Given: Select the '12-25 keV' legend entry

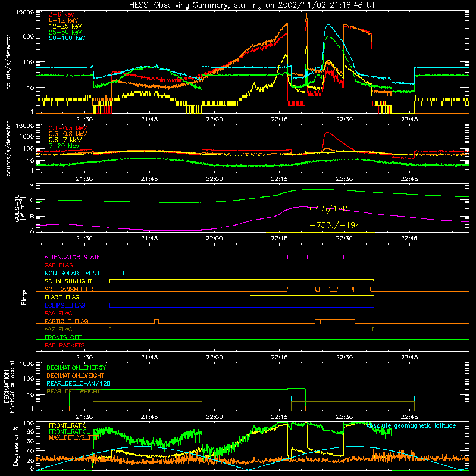Looking at the screenshot, I should click(x=65, y=26).
